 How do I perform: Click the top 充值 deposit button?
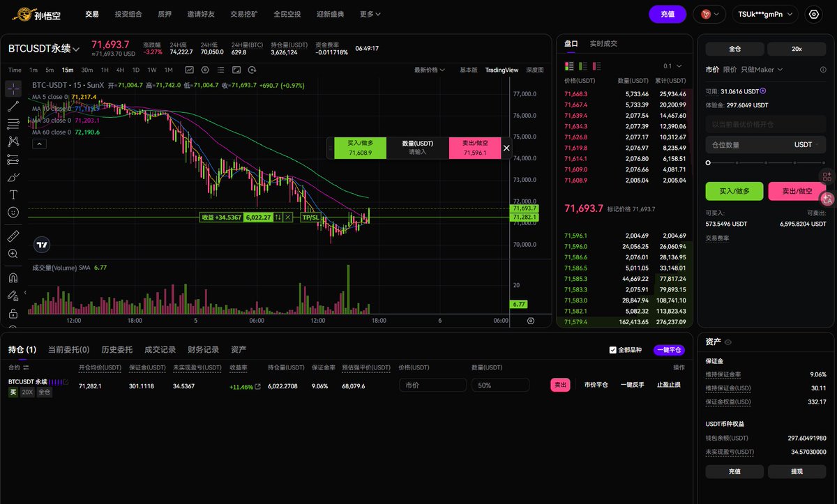[x=668, y=14]
